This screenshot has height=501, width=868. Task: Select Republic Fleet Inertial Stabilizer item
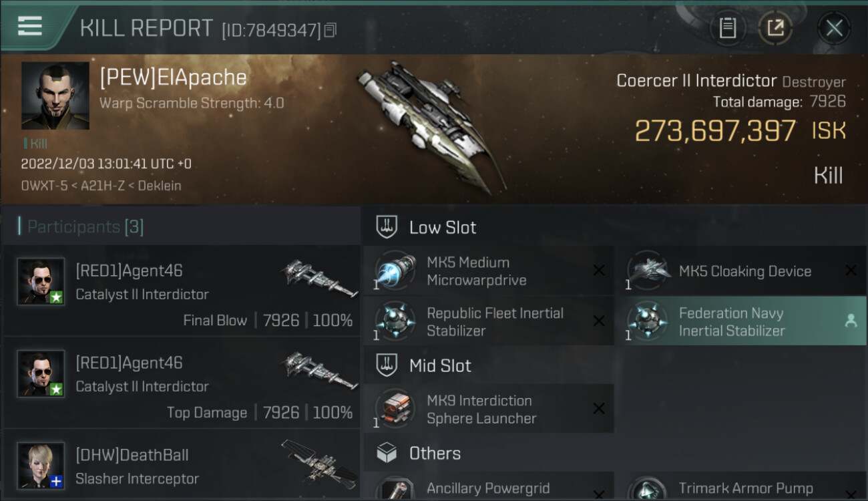pos(488,321)
